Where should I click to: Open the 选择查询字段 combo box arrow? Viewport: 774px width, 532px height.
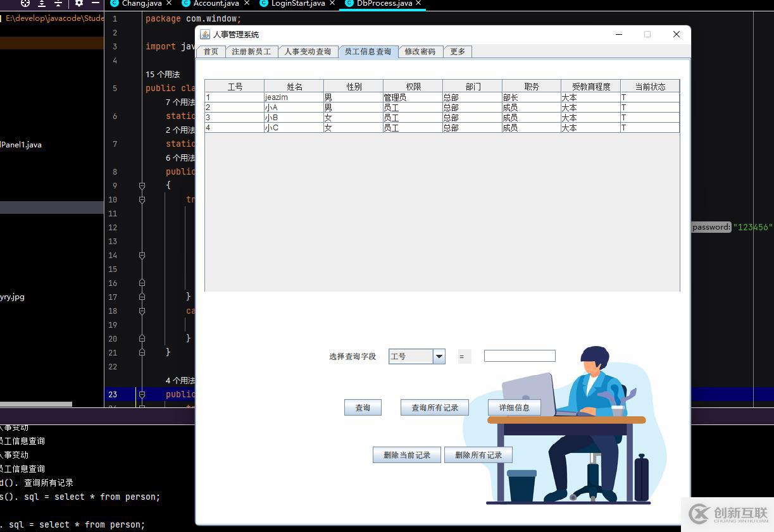point(439,357)
